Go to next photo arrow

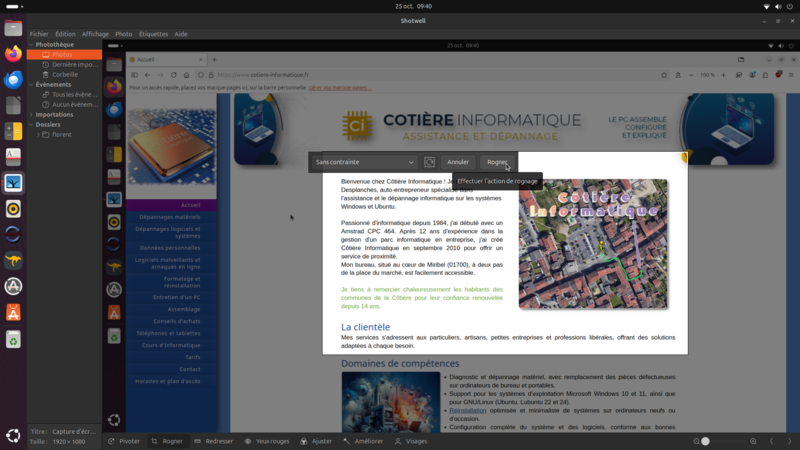click(x=789, y=441)
